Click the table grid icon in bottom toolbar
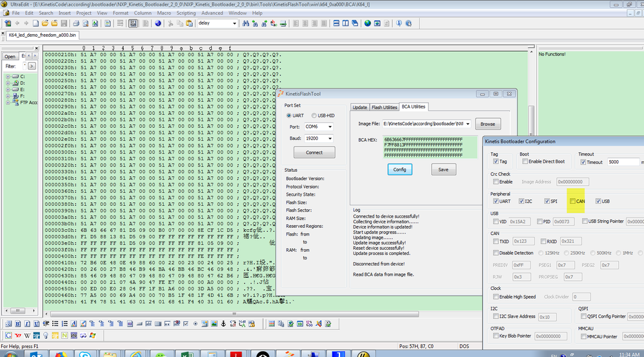Screen dimensions: 644x357 click(x=272, y=323)
